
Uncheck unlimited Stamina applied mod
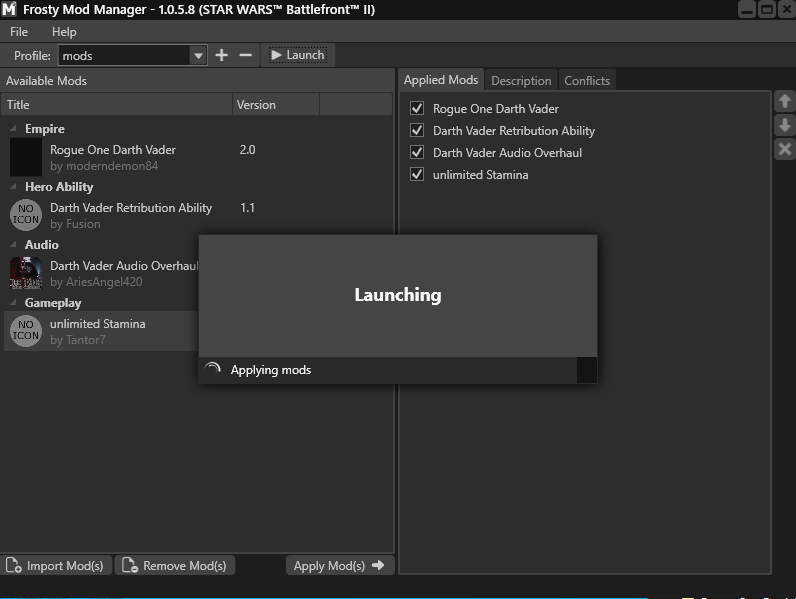pyautogui.click(x=417, y=175)
